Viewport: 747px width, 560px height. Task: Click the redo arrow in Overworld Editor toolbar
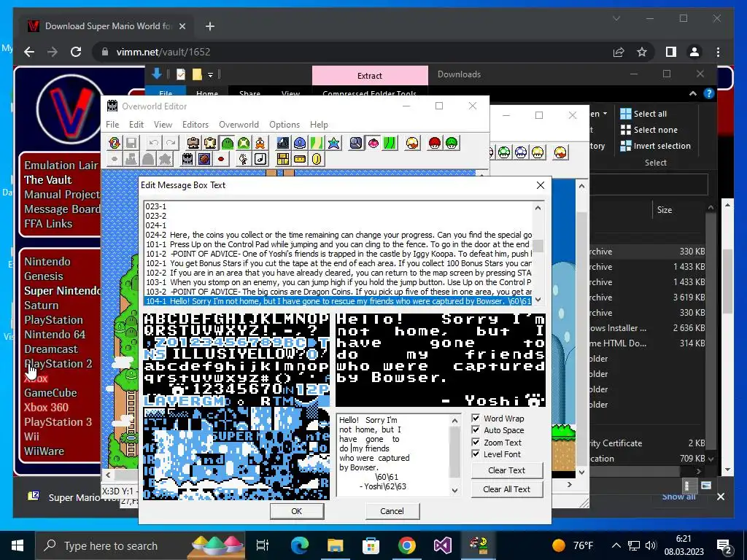point(170,143)
